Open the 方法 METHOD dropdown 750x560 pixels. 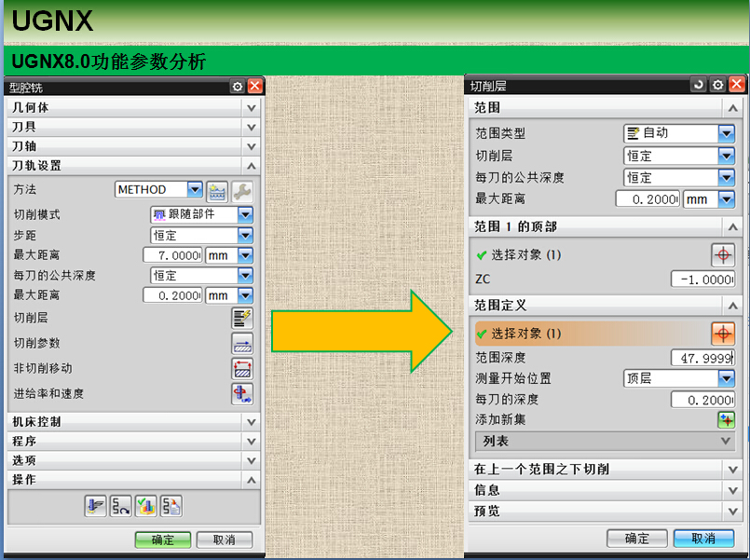(x=195, y=190)
